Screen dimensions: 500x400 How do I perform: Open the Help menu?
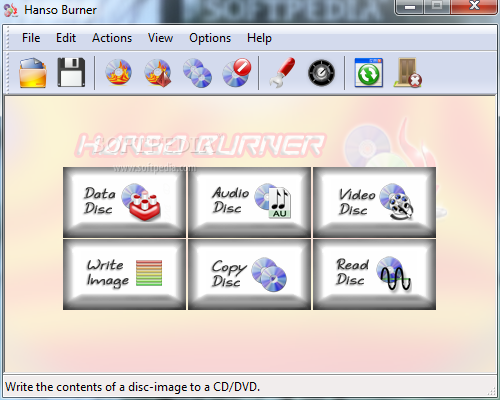click(259, 38)
